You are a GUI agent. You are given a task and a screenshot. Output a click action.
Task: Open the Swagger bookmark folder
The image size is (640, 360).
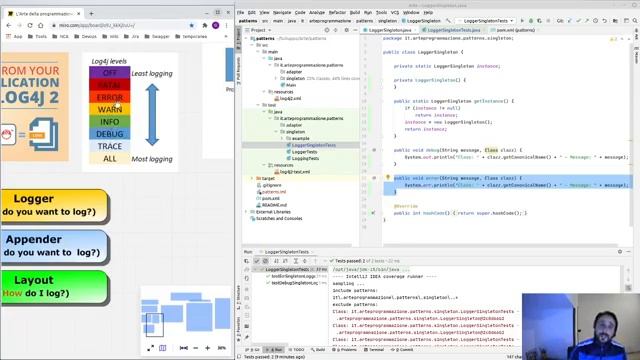(x=157, y=36)
